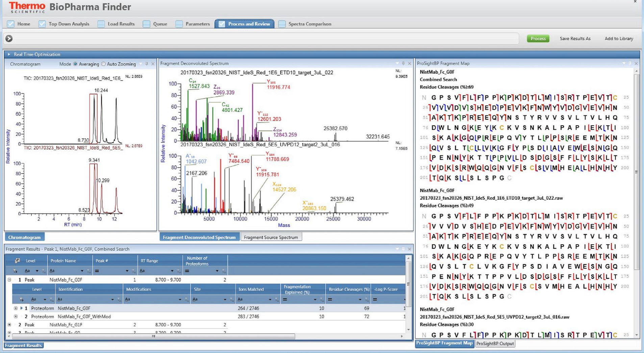Screen dimensions: 644x353
Task: Close the ProSightBP Fragment Map panel
Action: (636, 63)
